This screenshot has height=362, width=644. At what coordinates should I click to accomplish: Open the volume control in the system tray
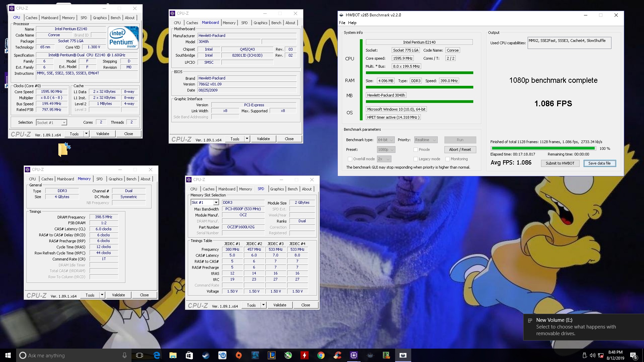click(x=592, y=355)
